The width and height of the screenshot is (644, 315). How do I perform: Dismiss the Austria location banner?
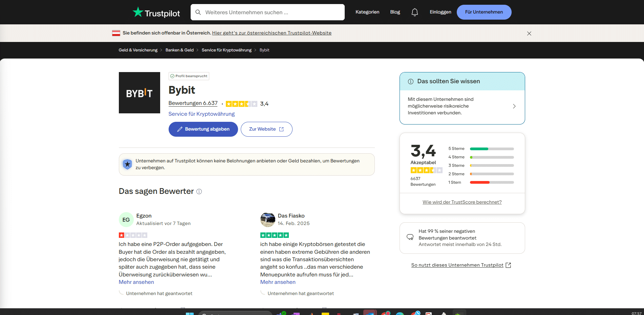point(529,33)
